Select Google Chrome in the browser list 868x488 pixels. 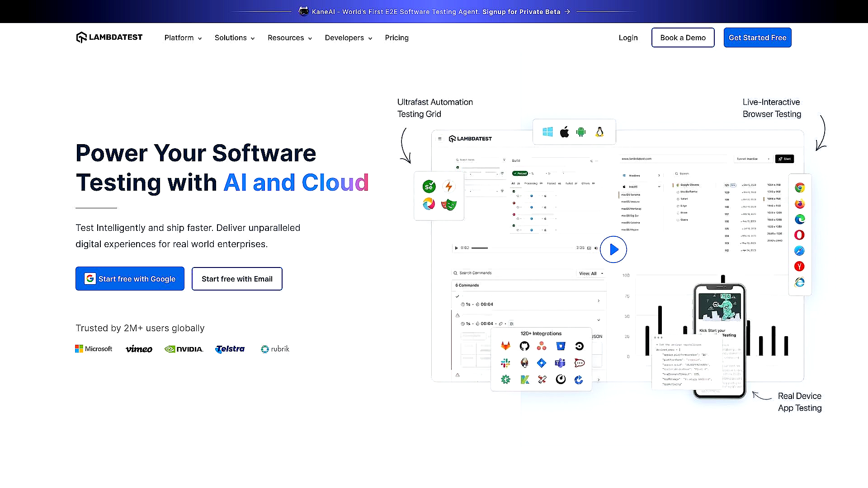click(x=690, y=185)
